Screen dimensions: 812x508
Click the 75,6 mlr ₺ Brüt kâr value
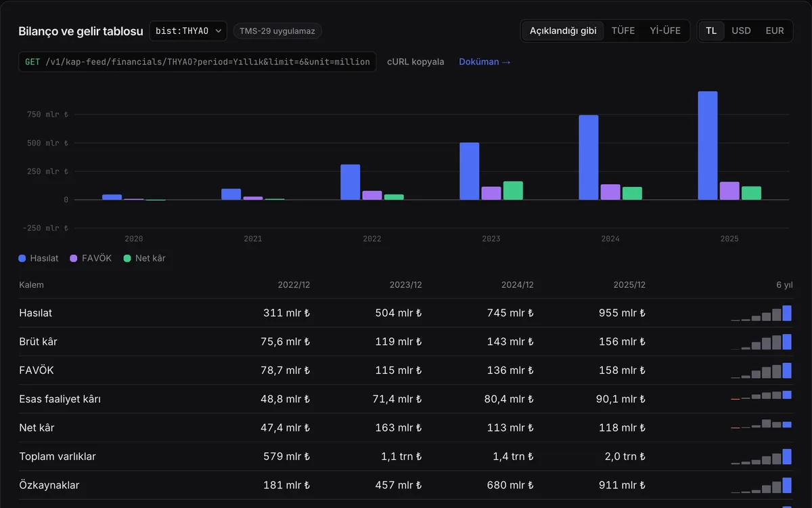coord(286,341)
